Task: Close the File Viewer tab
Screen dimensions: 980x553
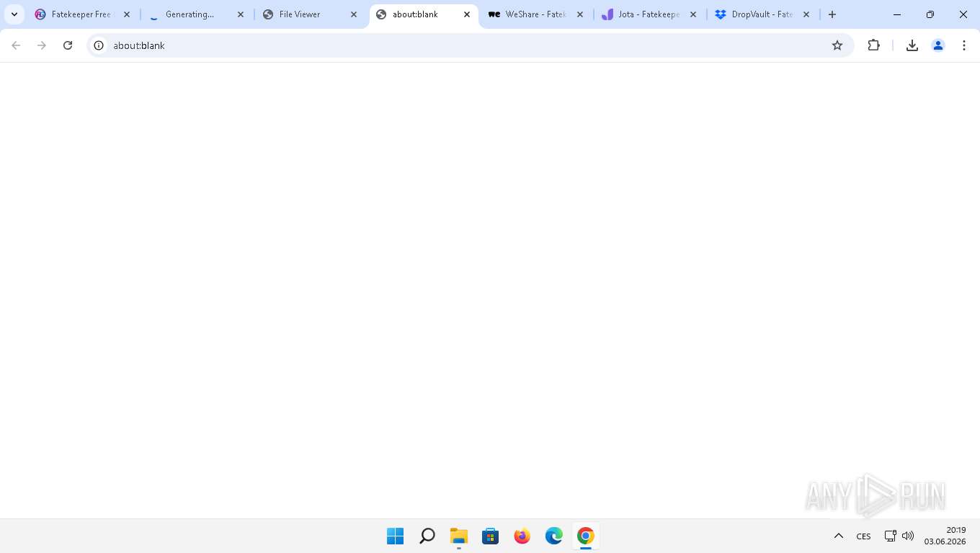Action: (x=354, y=14)
